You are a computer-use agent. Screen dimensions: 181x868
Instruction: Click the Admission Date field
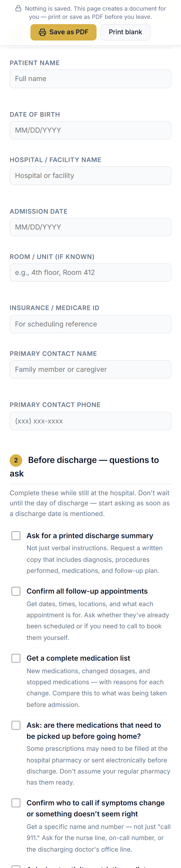coord(90,227)
